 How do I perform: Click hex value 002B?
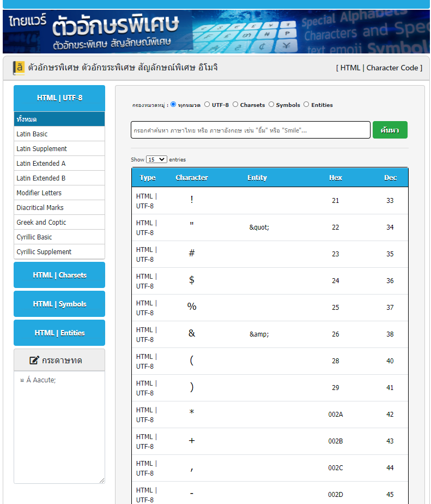[335, 441]
